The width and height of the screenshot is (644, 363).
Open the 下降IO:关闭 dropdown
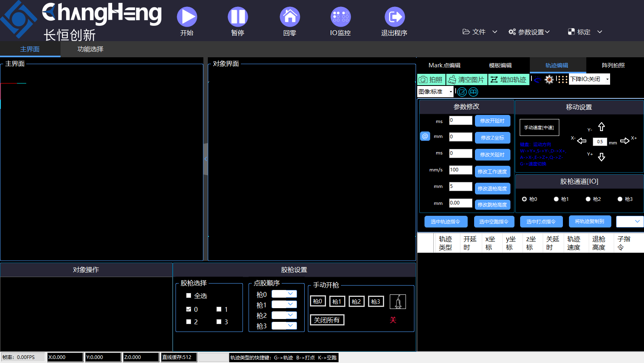589,79
